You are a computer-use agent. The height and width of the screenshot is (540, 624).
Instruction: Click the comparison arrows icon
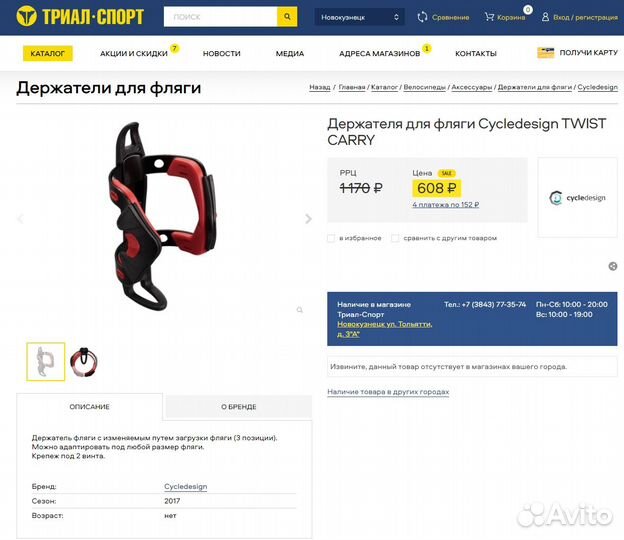click(x=422, y=17)
